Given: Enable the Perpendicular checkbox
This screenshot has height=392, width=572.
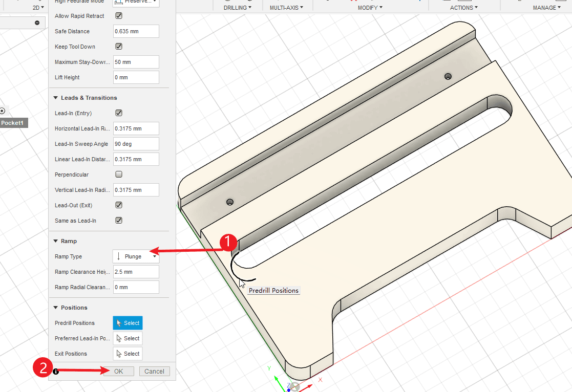Looking at the screenshot, I should (x=119, y=175).
